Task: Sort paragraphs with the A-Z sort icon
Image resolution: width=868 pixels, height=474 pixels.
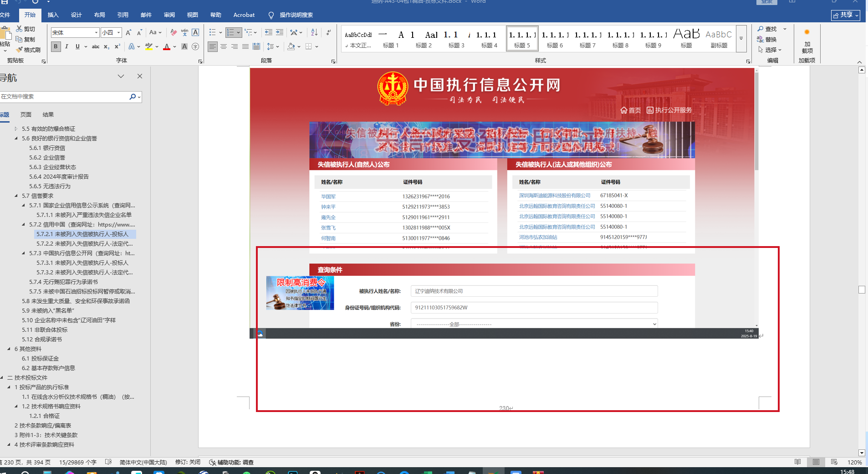Action: [x=314, y=32]
